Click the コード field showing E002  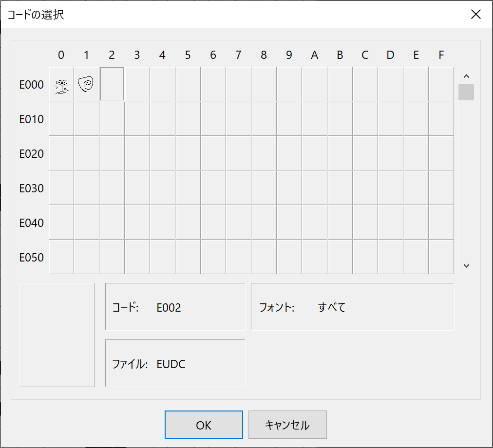coord(175,307)
